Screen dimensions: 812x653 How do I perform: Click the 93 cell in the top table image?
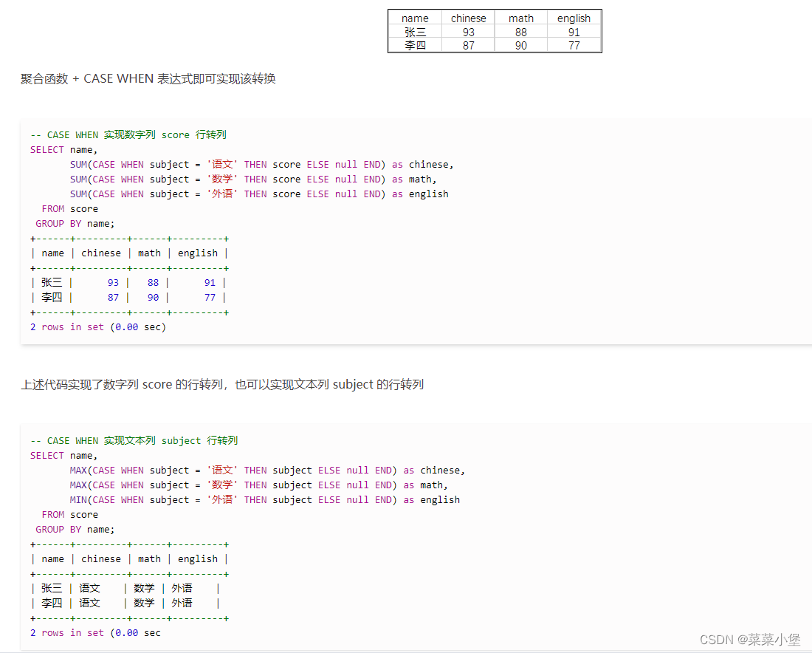pos(469,32)
